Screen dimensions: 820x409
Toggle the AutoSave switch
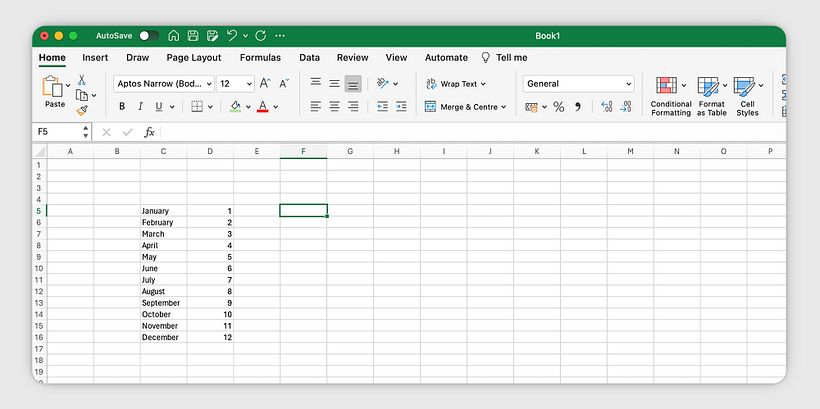pyautogui.click(x=149, y=36)
